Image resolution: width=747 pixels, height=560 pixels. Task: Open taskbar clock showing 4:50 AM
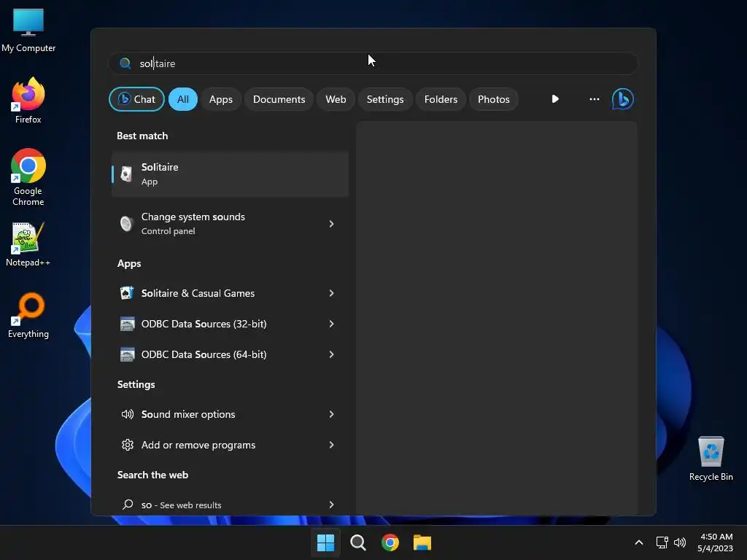tap(715, 542)
